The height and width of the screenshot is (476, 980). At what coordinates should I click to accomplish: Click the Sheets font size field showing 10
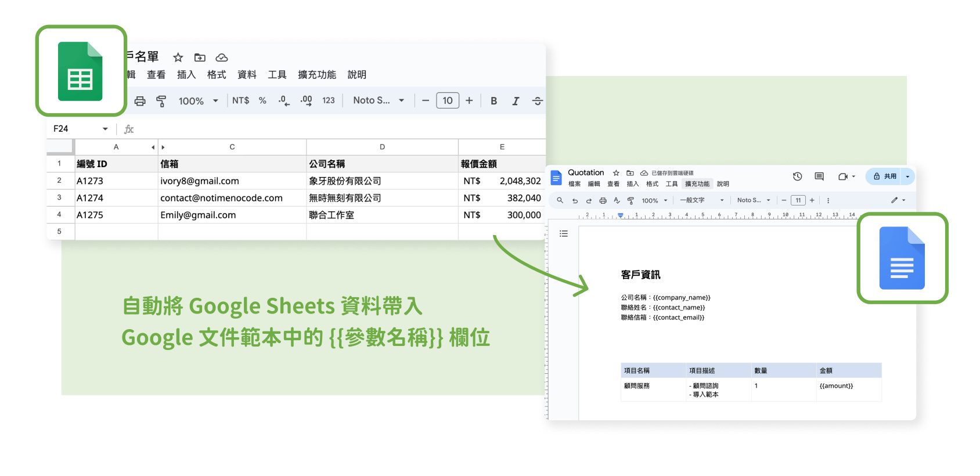[448, 100]
